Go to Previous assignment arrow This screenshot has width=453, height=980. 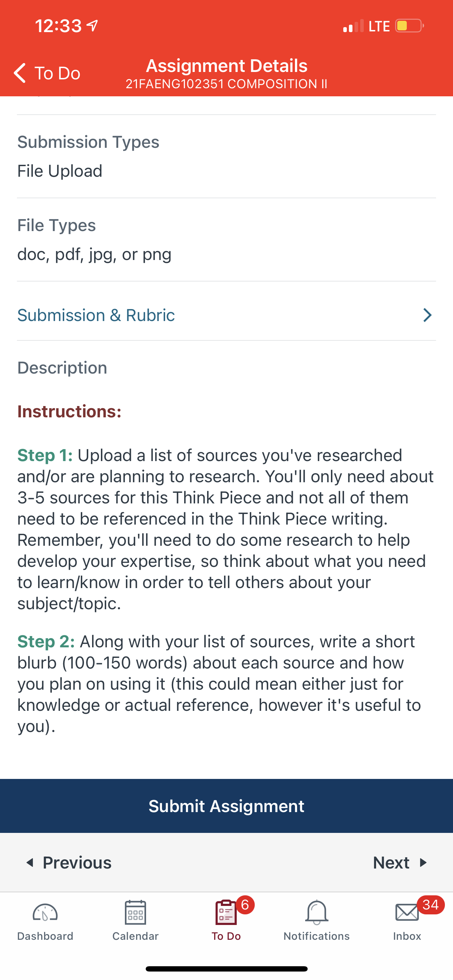[30, 863]
